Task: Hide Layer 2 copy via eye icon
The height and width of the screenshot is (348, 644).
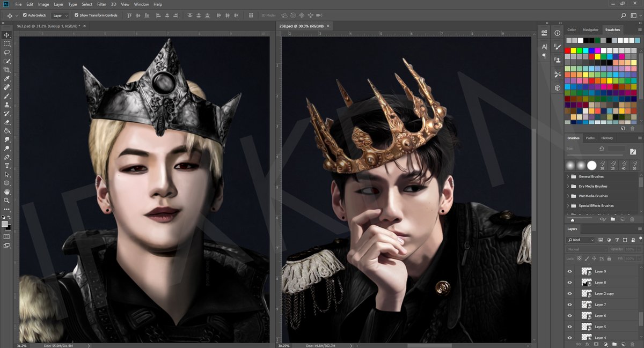Action: 570,293
